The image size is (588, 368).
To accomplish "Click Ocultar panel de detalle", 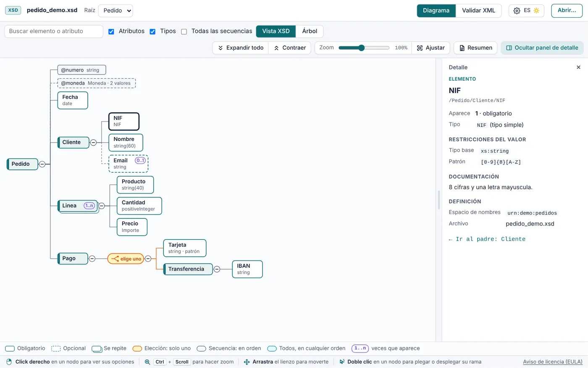I will [x=542, y=48].
